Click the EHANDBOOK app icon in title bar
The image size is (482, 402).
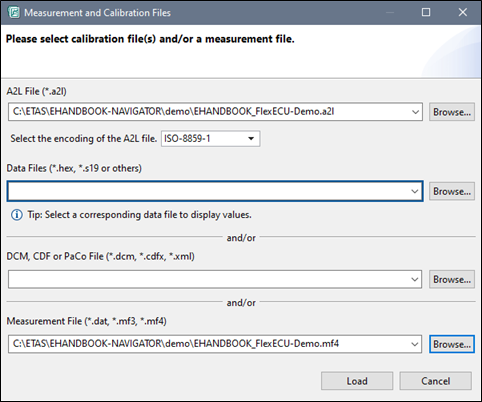pyautogui.click(x=14, y=13)
